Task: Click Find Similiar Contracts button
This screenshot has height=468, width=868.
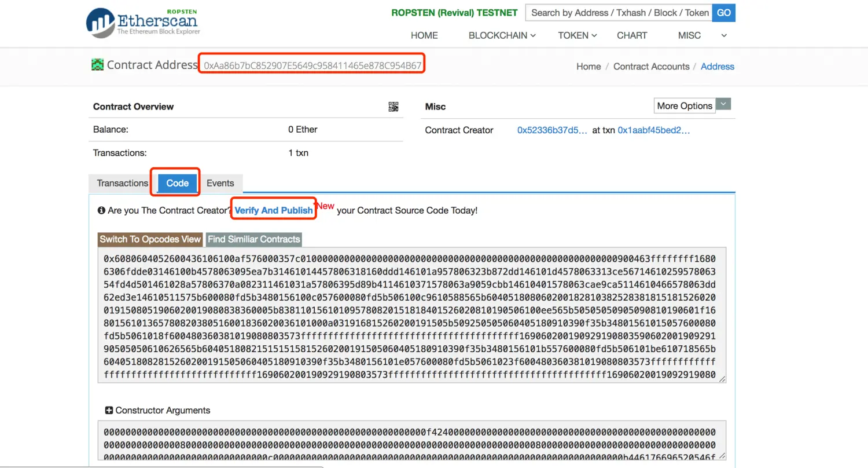Action: coord(254,239)
